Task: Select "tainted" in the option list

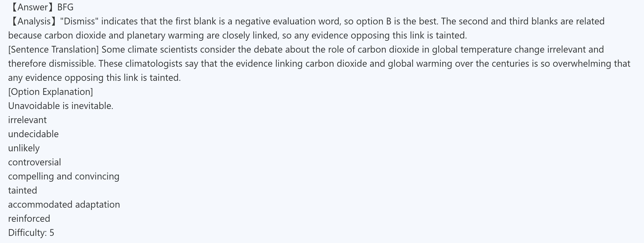Action: pos(23,191)
